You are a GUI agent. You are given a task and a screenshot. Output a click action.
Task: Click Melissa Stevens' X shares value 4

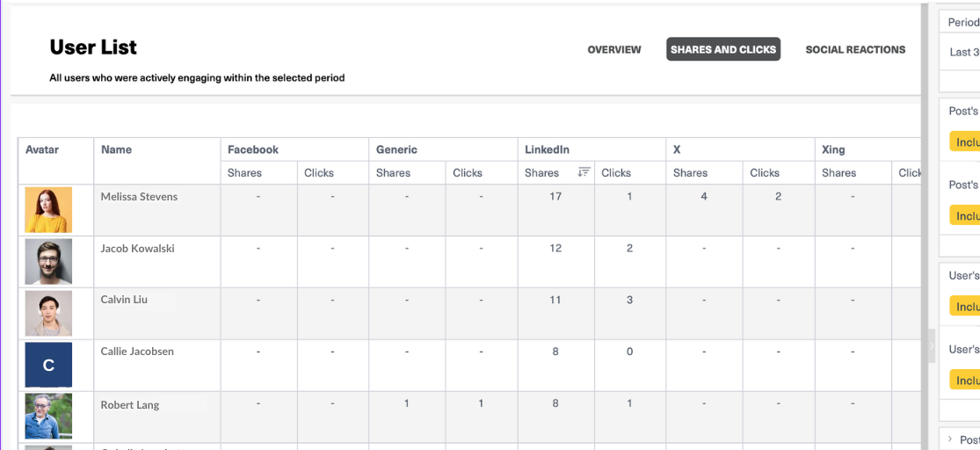704,196
